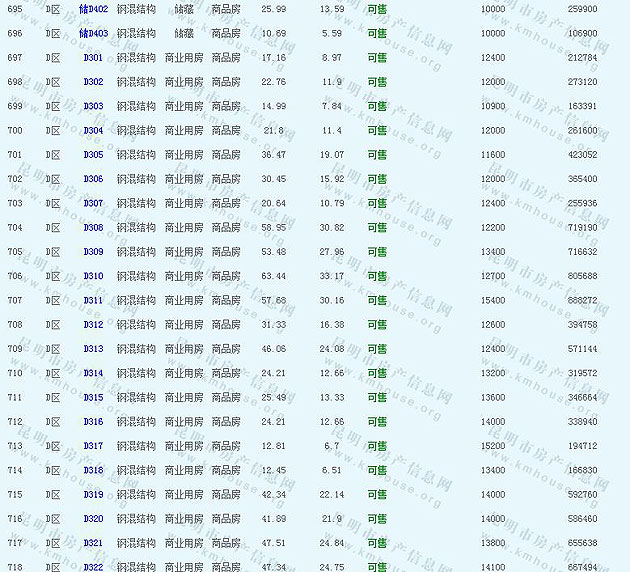This screenshot has height=572, width=630.
Task: Click the D315 room number link
Action: pos(93,397)
